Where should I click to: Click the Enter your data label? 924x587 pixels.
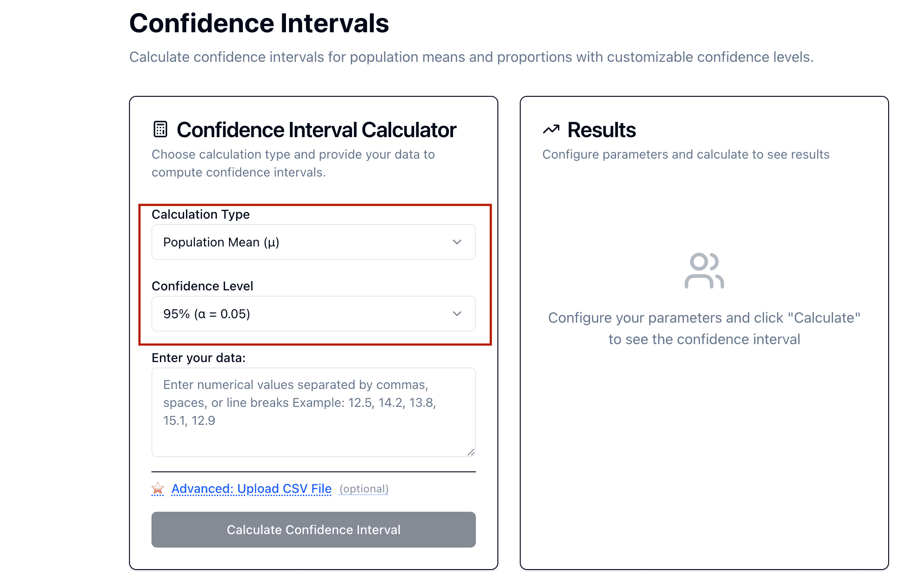[x=199, y=358]
